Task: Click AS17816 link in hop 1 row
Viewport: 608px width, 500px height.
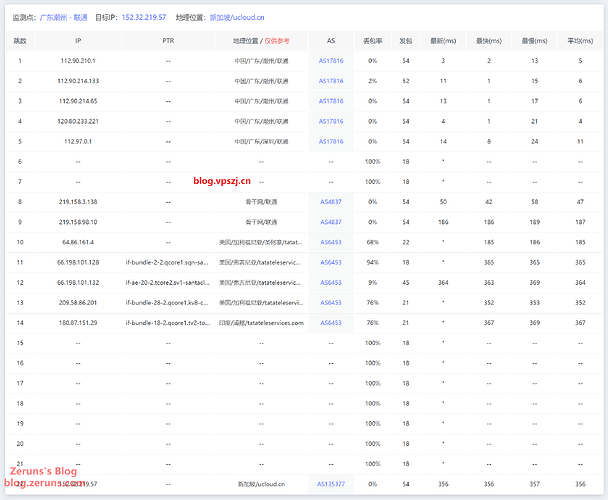Action: 330,61
